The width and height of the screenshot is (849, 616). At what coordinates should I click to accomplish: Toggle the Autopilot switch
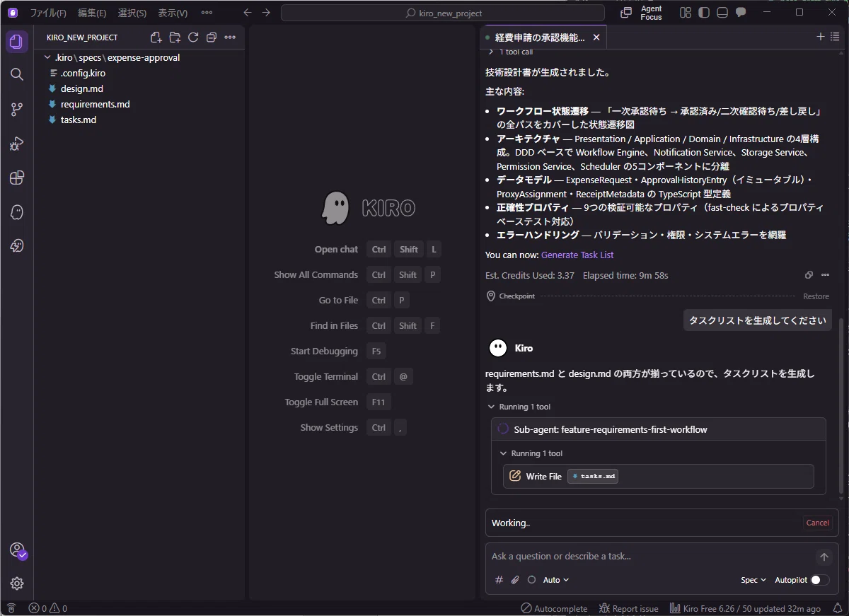[x=820, y=580]
